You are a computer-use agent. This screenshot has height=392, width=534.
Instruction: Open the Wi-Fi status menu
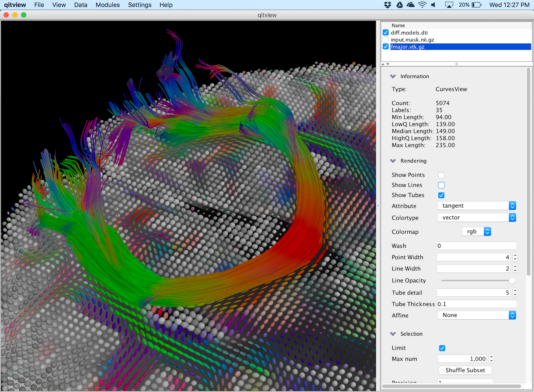[x=422, y=5]
